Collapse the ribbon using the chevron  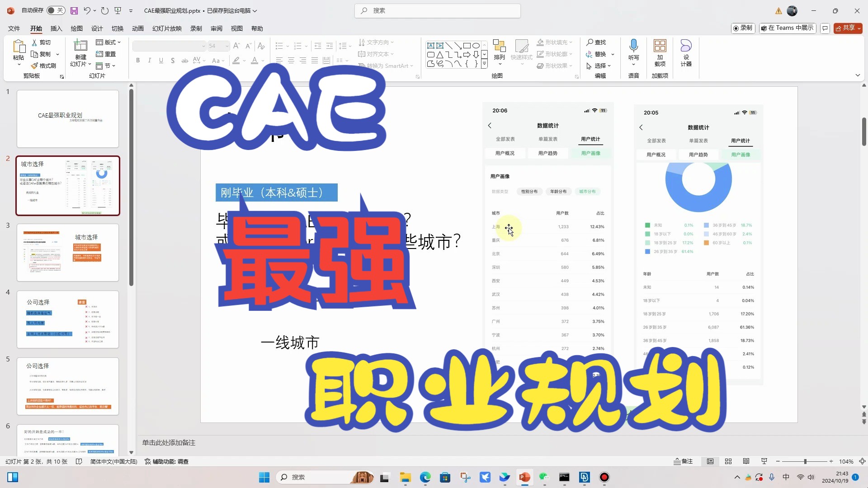coord(858,75)
